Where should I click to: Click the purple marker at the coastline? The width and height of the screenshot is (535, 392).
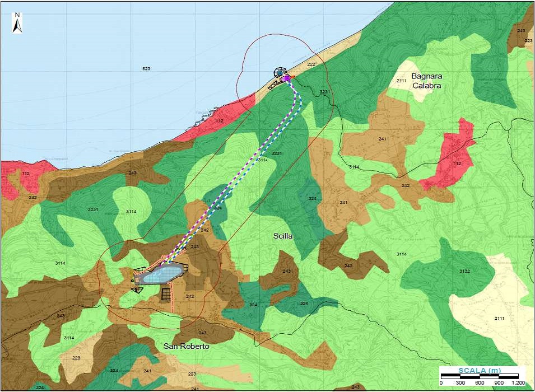pos(287,79)
